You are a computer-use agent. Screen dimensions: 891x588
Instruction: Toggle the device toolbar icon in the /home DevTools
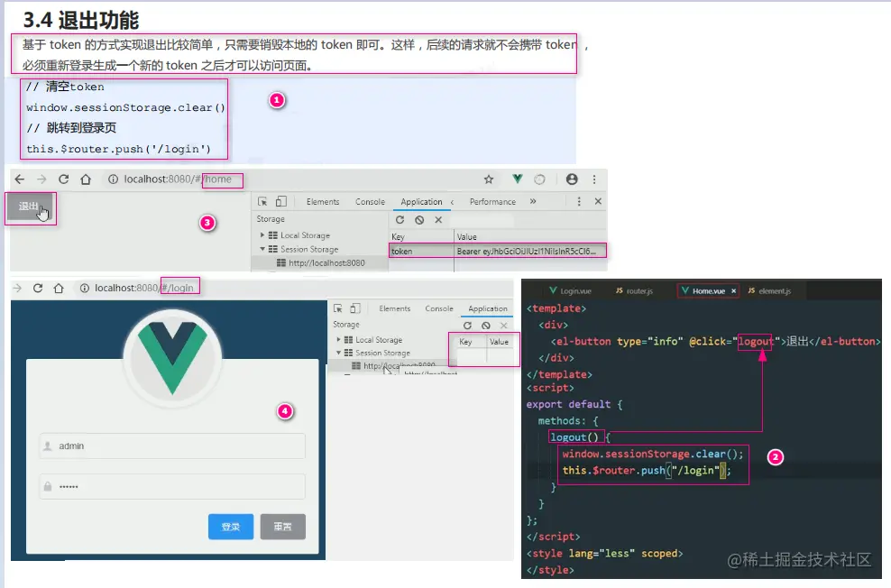(x=281, y=202)
